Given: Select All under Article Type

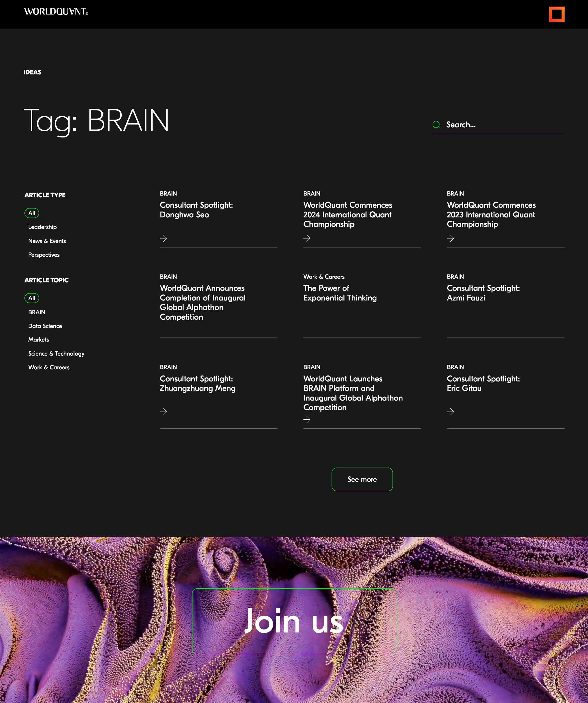Looking at the screenshot, I should click(32, 213).
